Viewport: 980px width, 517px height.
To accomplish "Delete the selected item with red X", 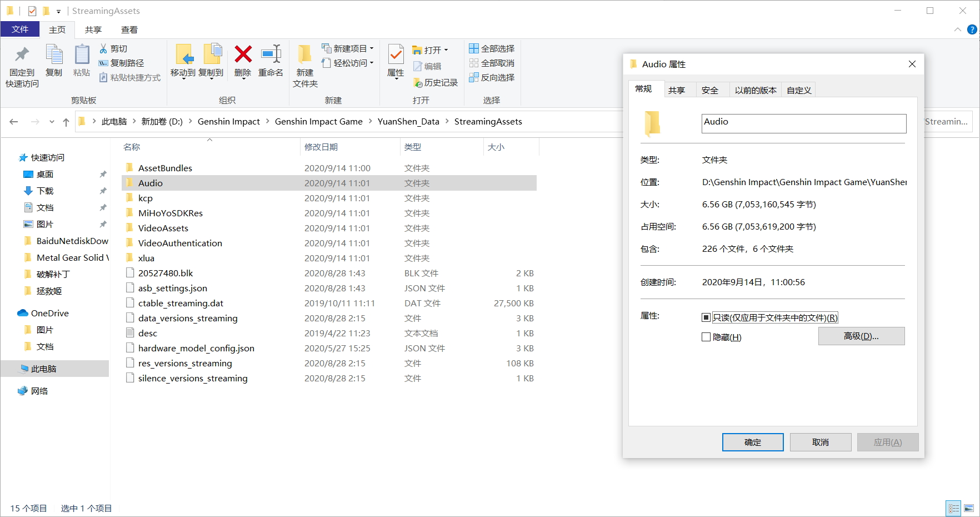I will click(x=243, y=62).
